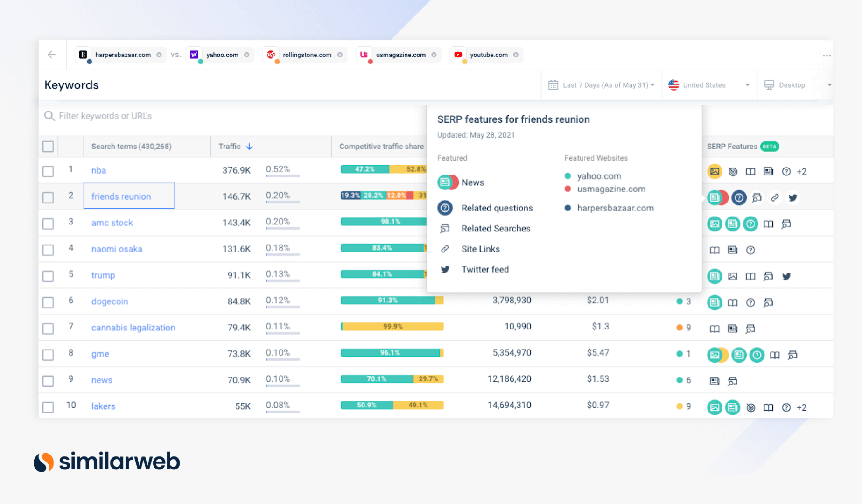This screenshot has width=862, height=504.
Task: Click the Competitive traffic share header
Action: coord(381,147)
